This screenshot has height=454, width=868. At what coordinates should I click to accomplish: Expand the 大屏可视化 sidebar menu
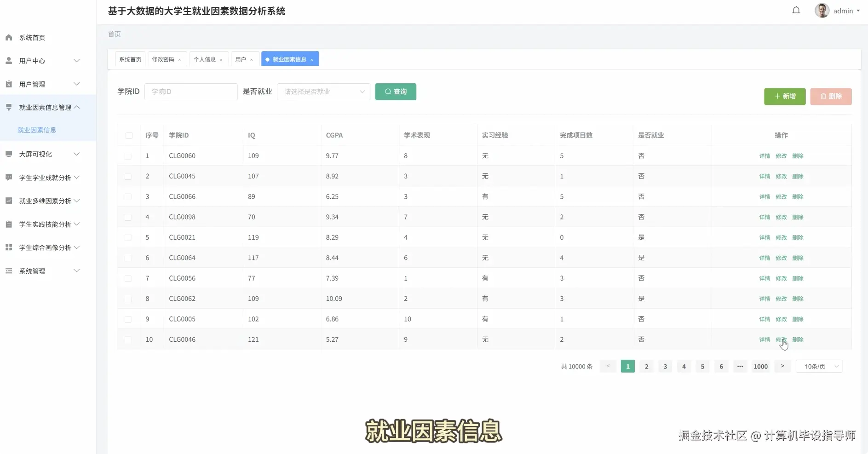click(x=77, y=154)
